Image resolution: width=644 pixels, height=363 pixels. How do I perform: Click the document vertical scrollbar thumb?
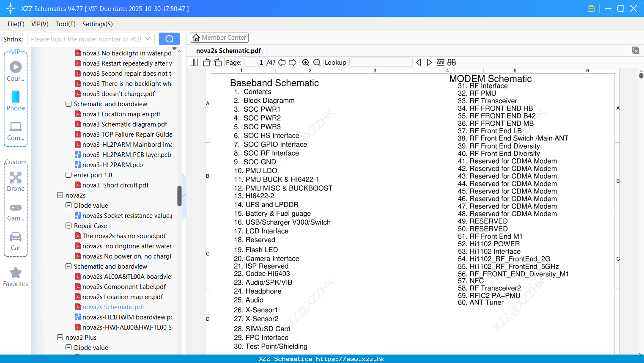click(641, 76)
